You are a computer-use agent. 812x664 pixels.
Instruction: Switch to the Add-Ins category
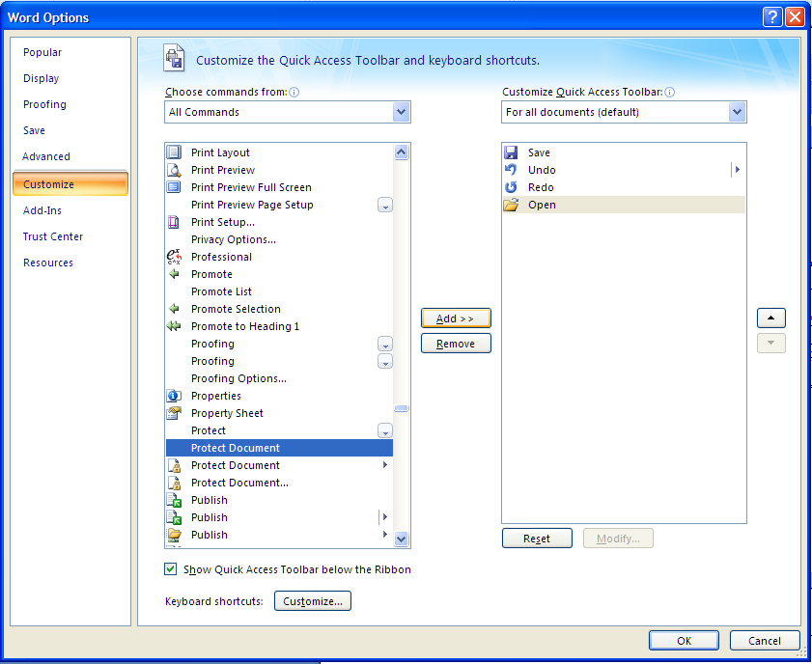tap(42, 210)
